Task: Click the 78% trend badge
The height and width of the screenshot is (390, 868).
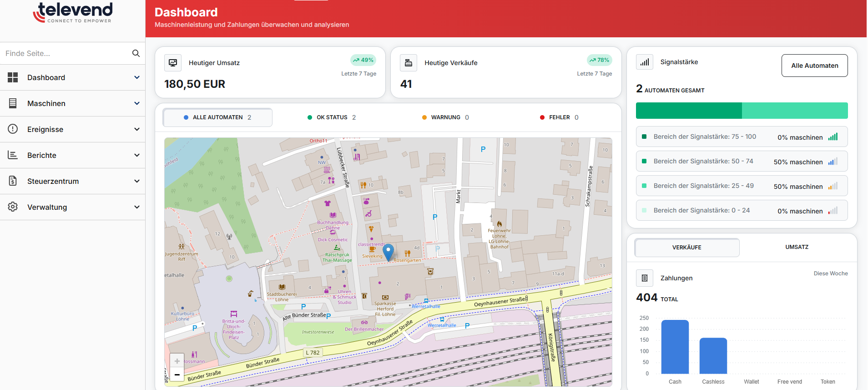Action: [x=599, y=60]
